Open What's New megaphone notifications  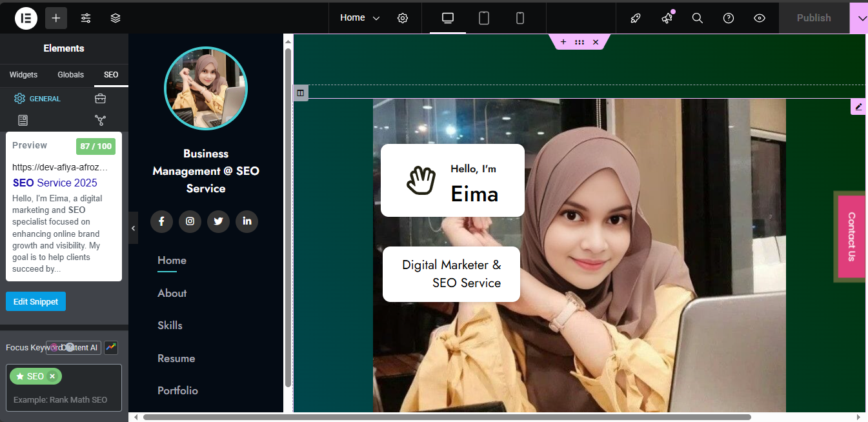click(667, 18)
